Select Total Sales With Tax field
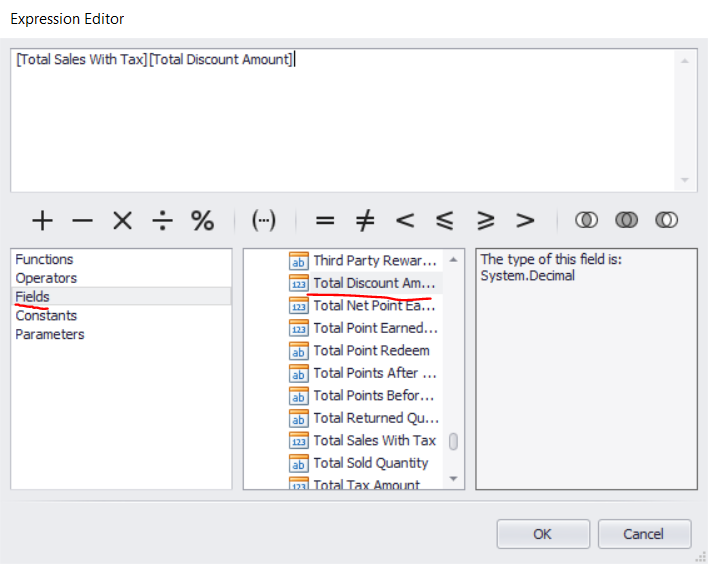708x564 pixels. point(374,440)
